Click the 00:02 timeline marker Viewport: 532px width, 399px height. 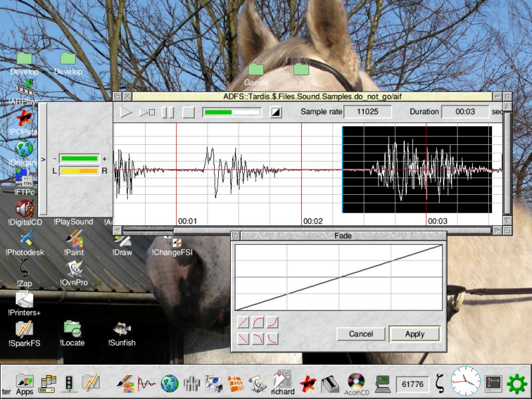click(x=313, y=221)
